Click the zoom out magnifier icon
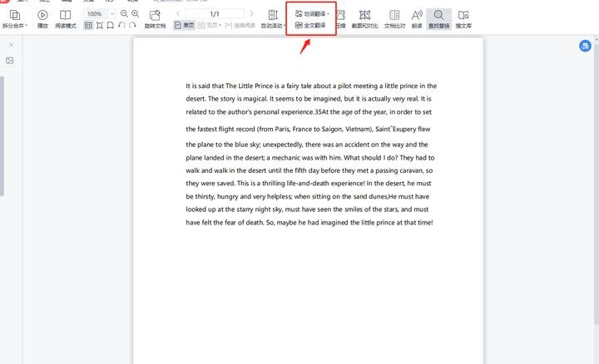This screenshot has width=599, height=364. [125, 14]
